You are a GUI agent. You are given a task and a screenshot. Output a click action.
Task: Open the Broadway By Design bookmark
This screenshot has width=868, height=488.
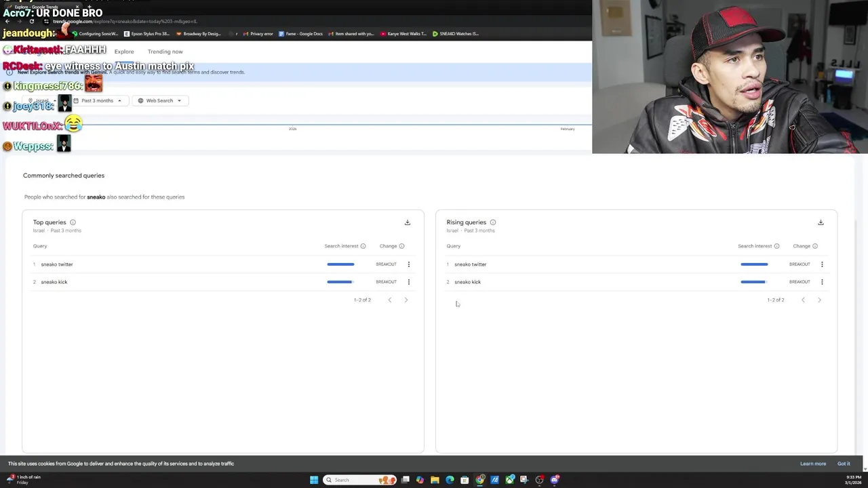(x=199, y=34)
